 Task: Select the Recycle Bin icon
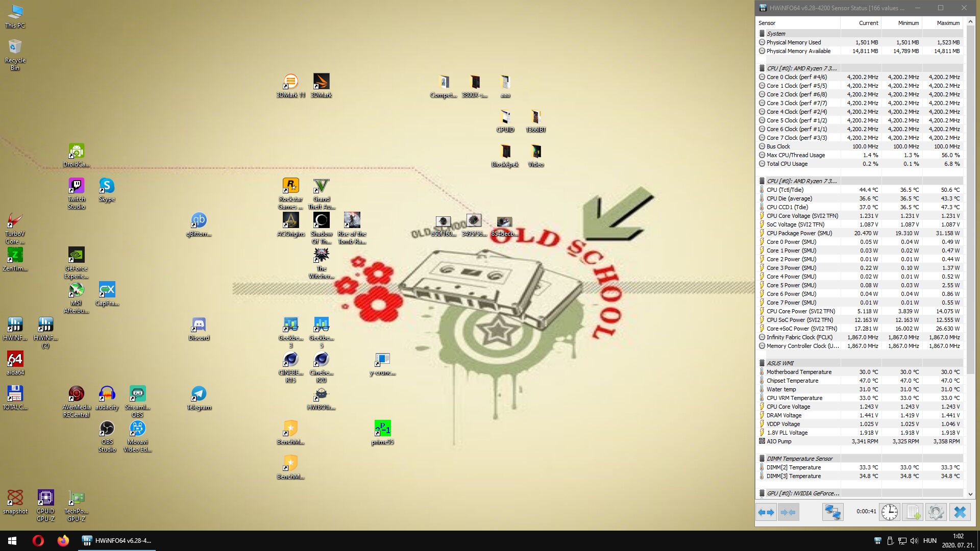[x=15, y=55]
